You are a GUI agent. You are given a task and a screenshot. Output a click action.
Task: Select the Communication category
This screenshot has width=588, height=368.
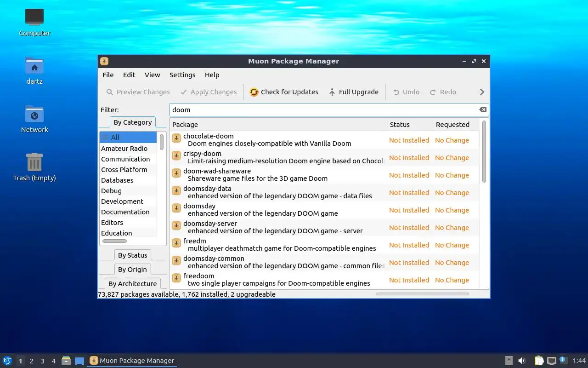tap(128, 159)
